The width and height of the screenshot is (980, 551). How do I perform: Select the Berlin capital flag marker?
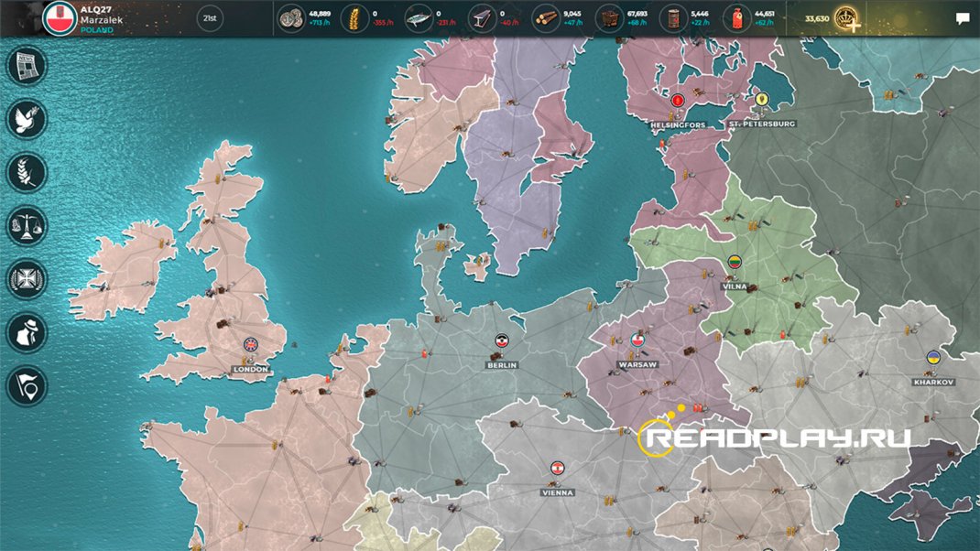tap(501, 341)
